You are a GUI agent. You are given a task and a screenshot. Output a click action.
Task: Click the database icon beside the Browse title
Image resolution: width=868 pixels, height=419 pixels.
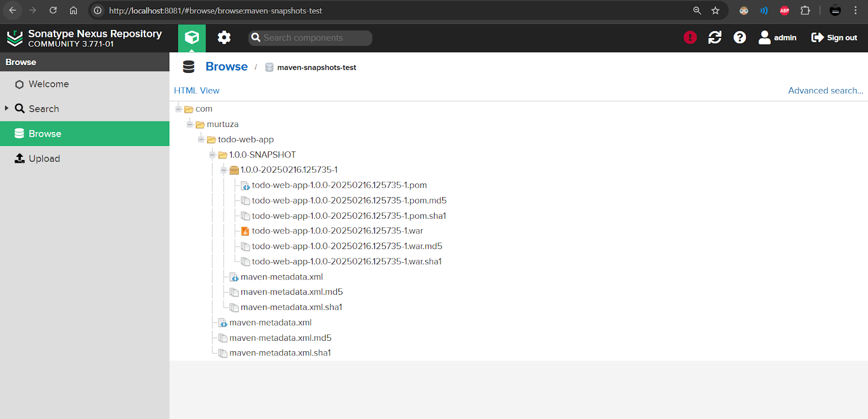pyautogui.click(x=189, y=67)
